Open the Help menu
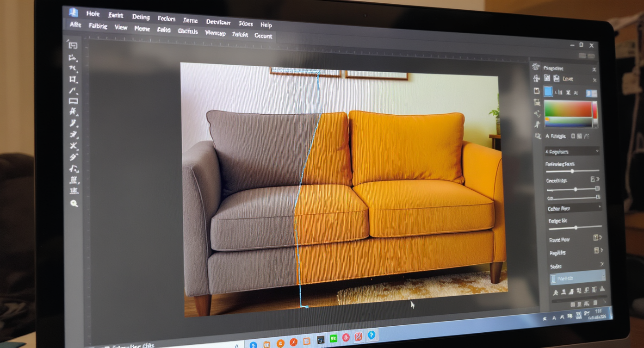The image size is (644, 348). click(x=266, y=25)
